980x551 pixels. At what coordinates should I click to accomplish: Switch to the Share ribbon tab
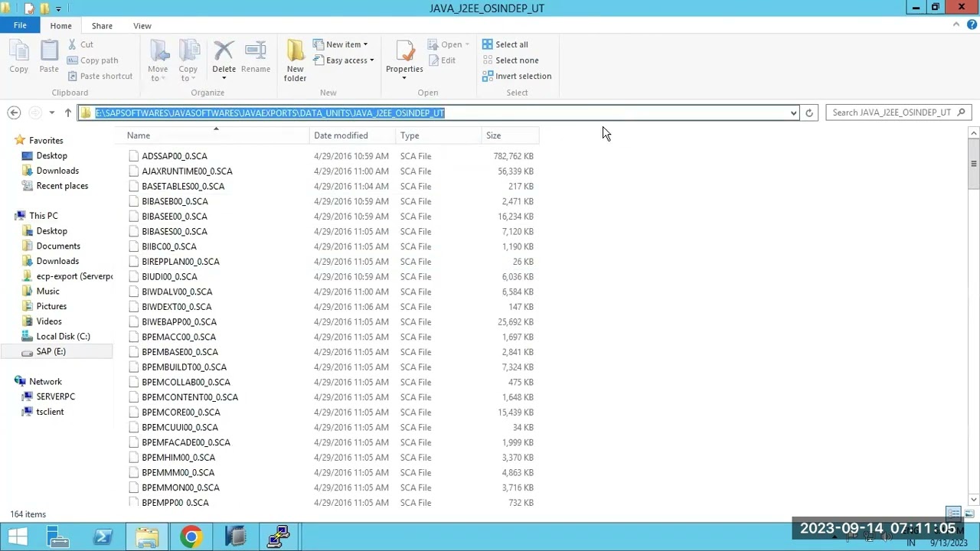click(x=102, y=26)
